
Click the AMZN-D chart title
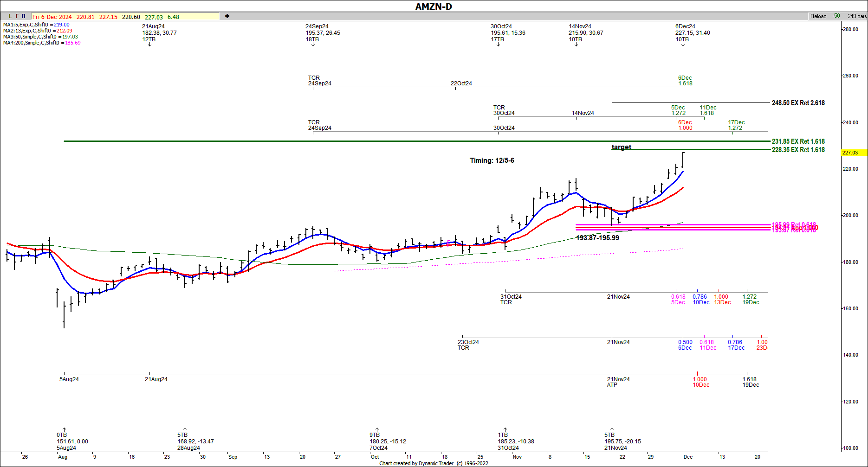pos(434,6)
